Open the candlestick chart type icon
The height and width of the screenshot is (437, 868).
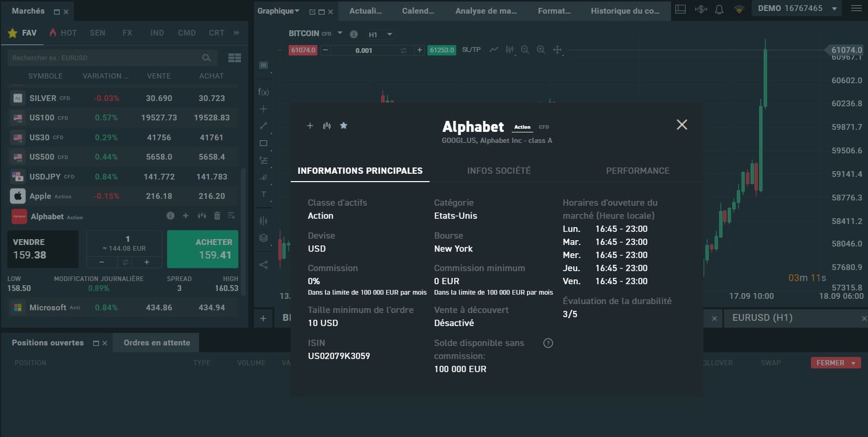click(510, 50)
